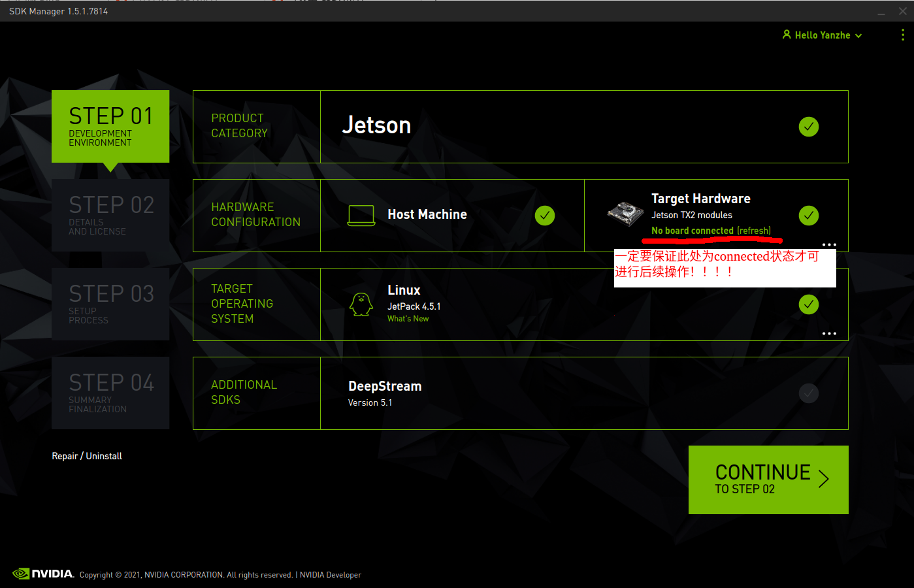The height and width of the screenshot is (588, 914).
Task: Click the JetPack 4.5.1 version text
Action: point(414,306)
